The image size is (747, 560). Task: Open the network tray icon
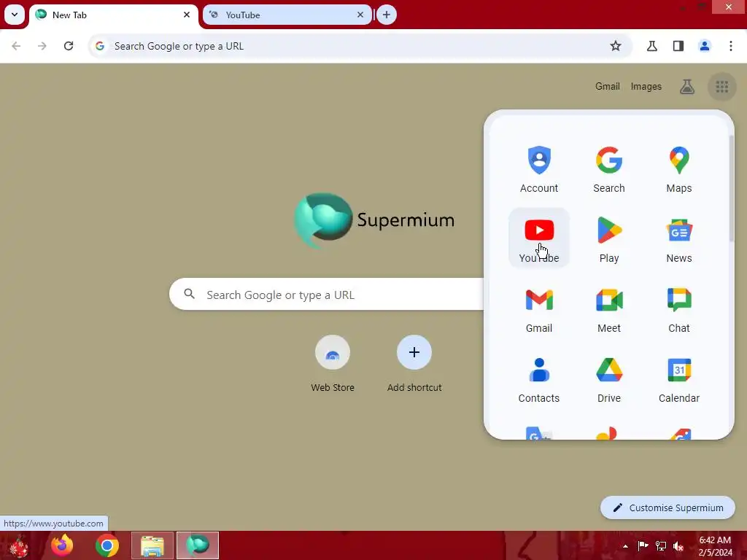(661, 546)
